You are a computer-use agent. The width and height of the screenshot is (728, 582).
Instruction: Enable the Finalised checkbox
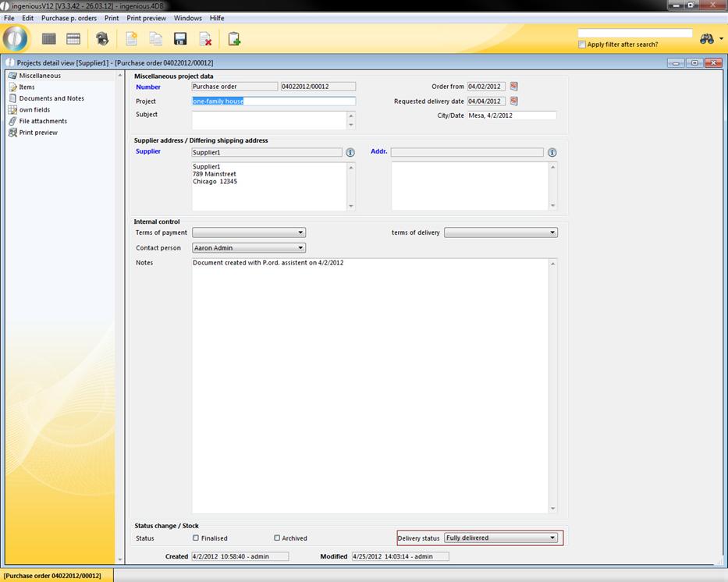pos(196,538)
